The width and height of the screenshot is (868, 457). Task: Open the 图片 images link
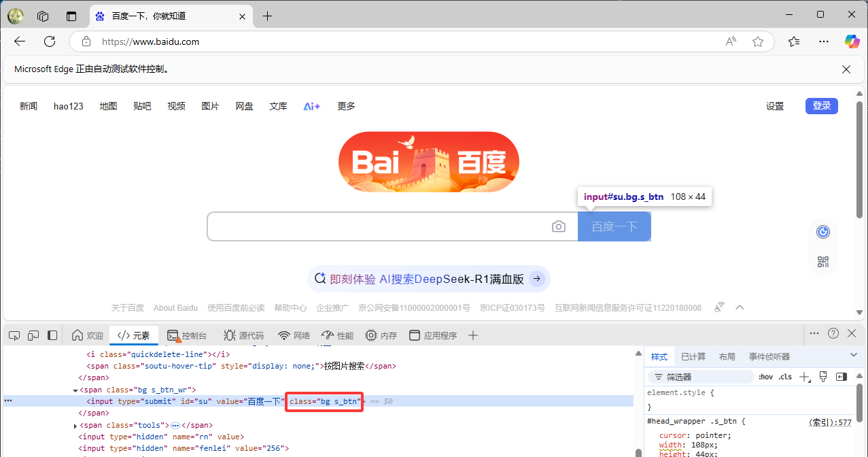(210, 106)
